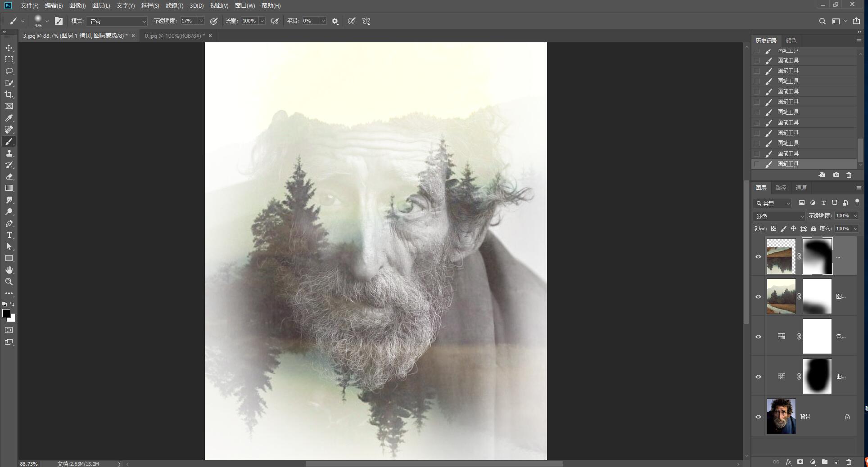Toggle pressure controls size button
This screenshot has height=467, width=868.
point(352,21)
